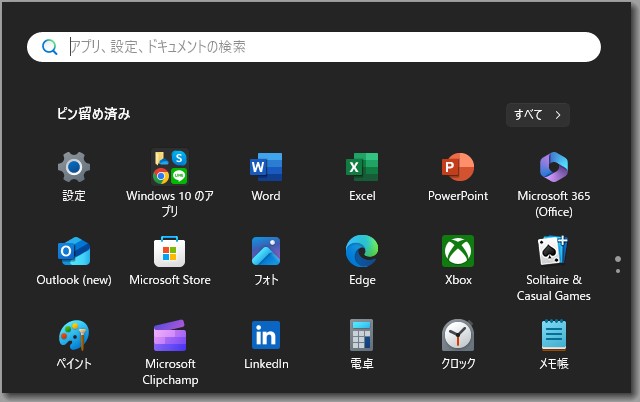
Task: Open Outlook (new) mail app
Action: pyautogui.click(x=74, y=261)
